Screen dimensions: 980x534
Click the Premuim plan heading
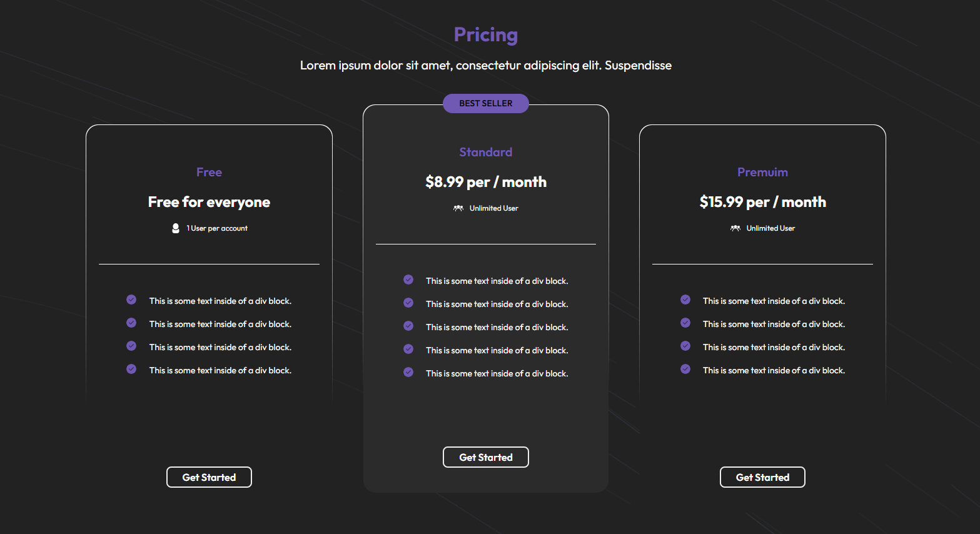click(x=762, y=172)
